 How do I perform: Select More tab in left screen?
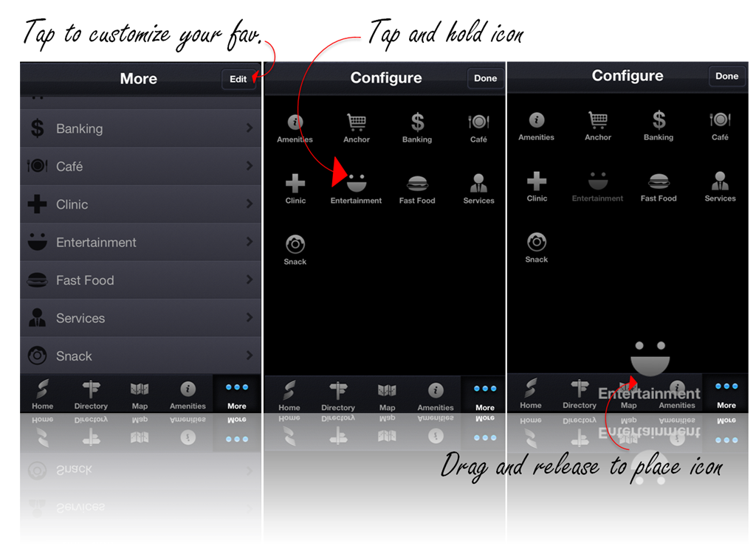click(237, 395)
